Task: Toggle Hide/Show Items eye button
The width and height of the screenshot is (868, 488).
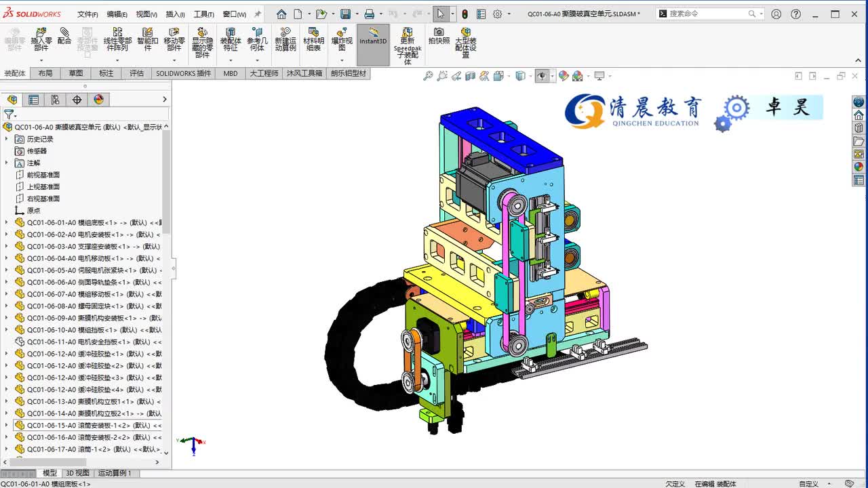Action: pos(541,76)
